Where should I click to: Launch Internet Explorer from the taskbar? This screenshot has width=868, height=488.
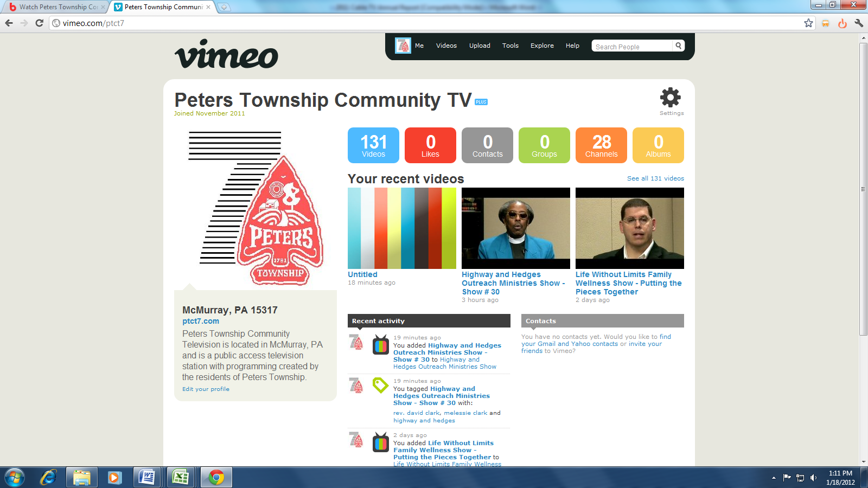48,477
